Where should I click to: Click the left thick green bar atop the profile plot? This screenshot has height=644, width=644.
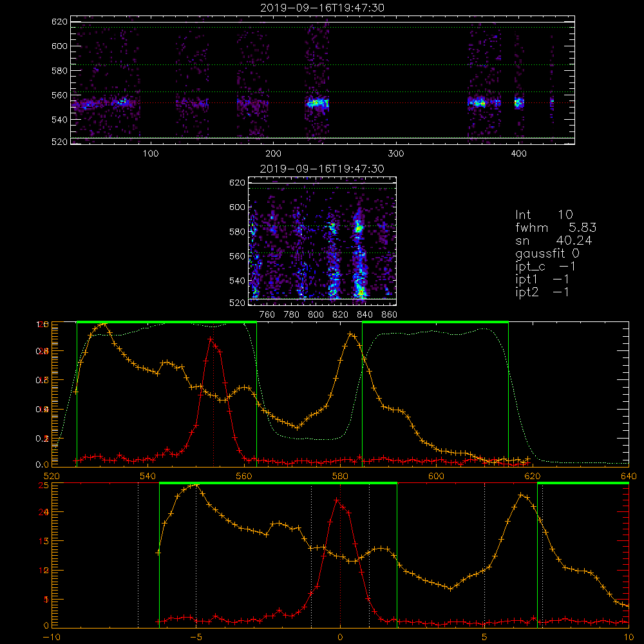[x=167, y=322]
